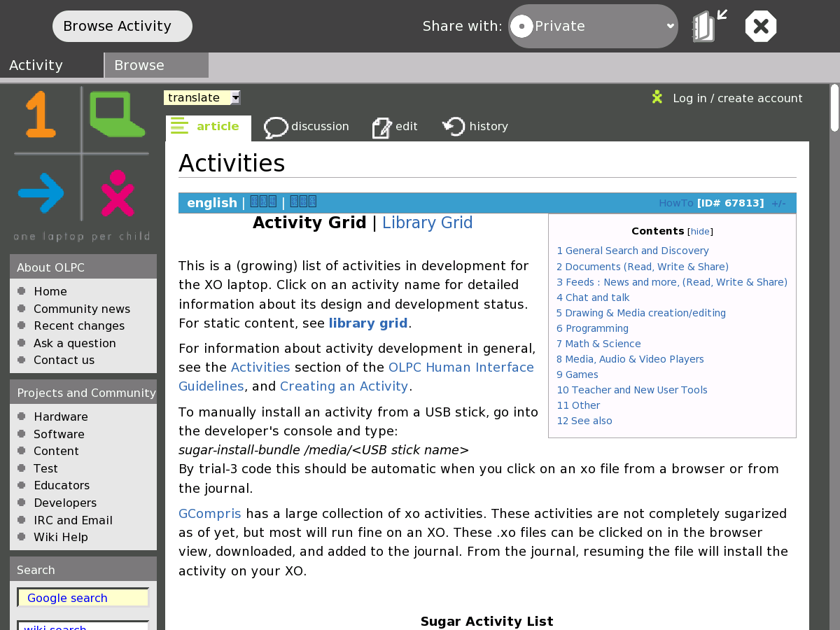The height and width of the screenshot is (630, 840).
Task: Select the Activity tab
Action: tap(51, 65)
